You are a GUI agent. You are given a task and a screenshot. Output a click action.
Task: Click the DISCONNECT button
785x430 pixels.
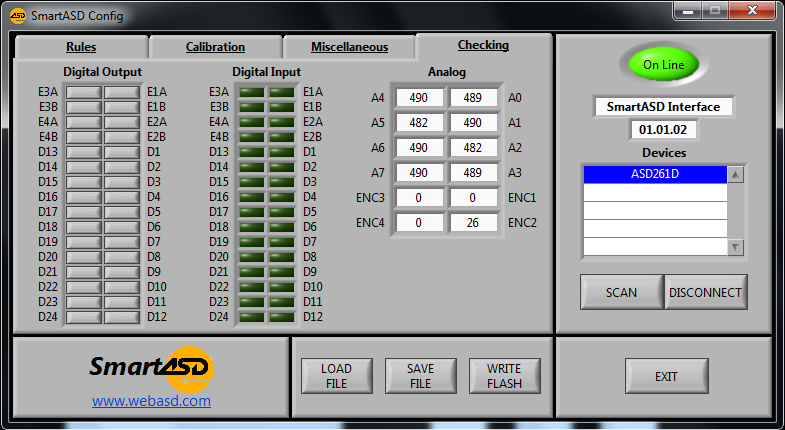click(x=705, y=292)
